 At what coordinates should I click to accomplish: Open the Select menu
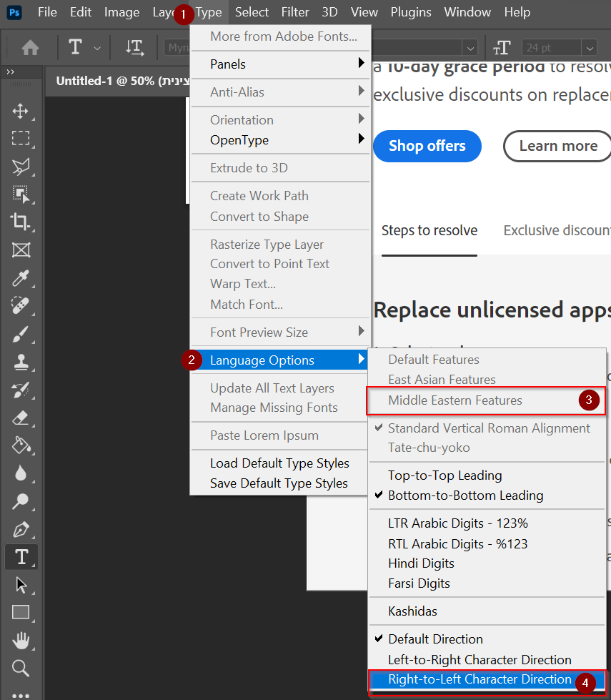252,12
